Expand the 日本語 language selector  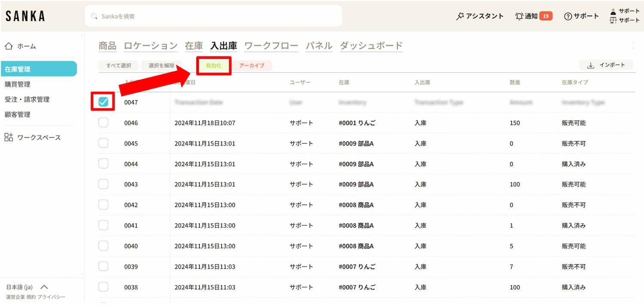[44, 287]
